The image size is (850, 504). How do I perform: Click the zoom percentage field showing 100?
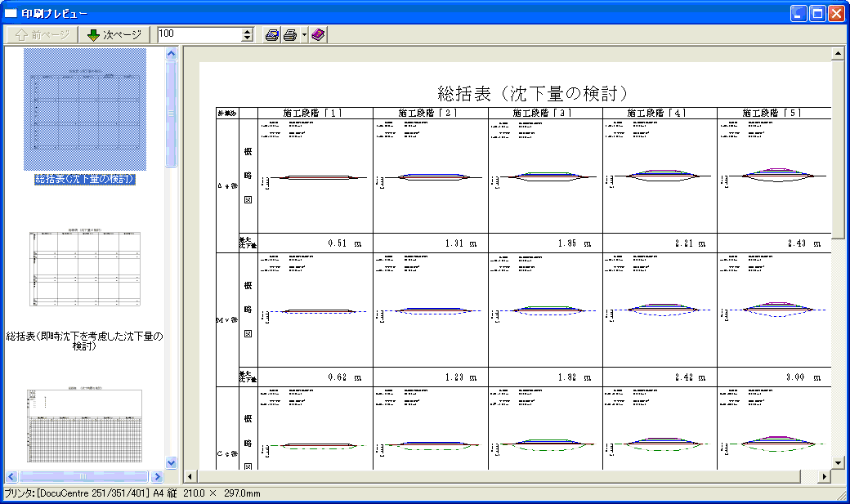(199, 33)
